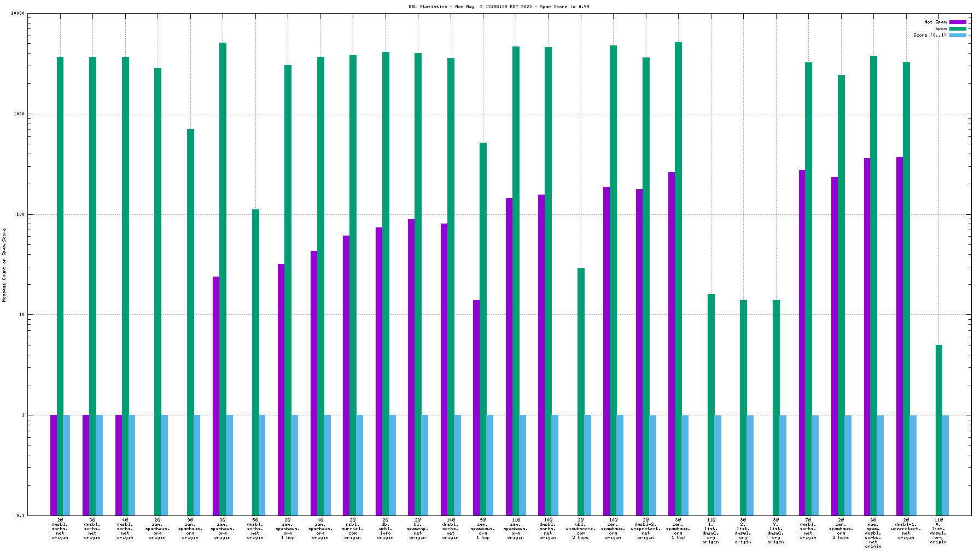This screenshot has width=980, height=551.
Task: Click the purple Not Spam legend swatch
Action: click(958, 22)
